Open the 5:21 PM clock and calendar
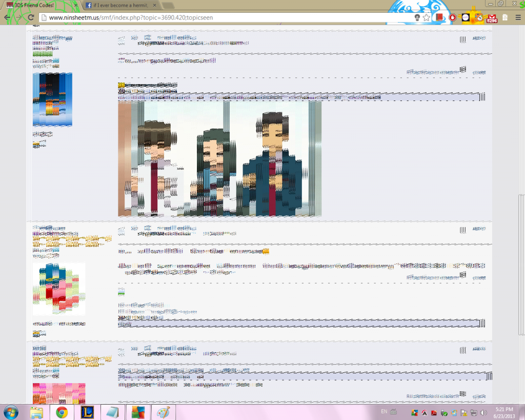The height and width of the screenshot is (420, 525). 504,413
